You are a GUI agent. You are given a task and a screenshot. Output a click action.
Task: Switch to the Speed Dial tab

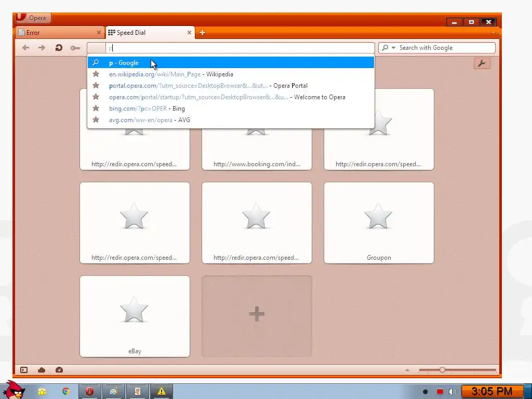click(x=150, y=33)
